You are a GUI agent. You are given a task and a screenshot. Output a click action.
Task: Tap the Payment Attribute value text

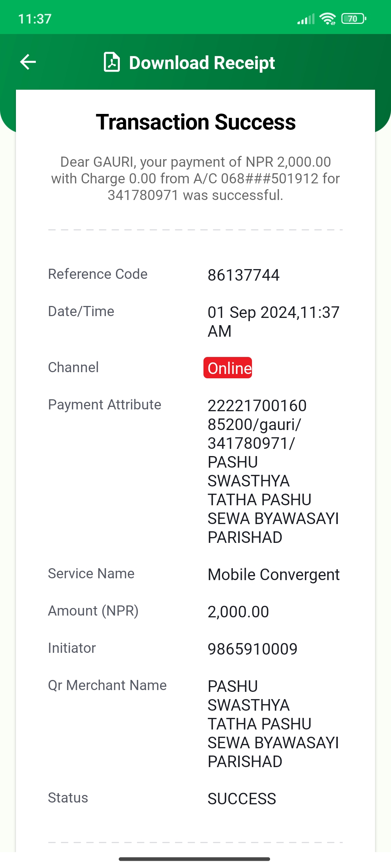pyautogui.click(x=273, y=471)
